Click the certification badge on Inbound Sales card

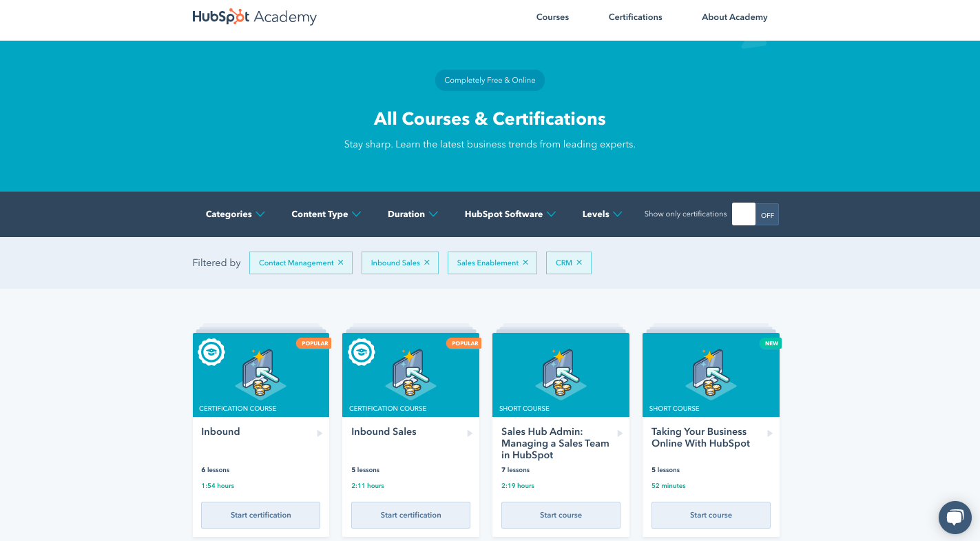(x=362, y=352)
